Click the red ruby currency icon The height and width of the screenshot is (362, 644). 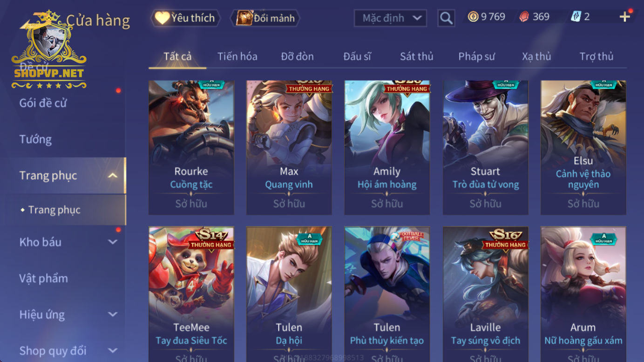click(524, 17)
